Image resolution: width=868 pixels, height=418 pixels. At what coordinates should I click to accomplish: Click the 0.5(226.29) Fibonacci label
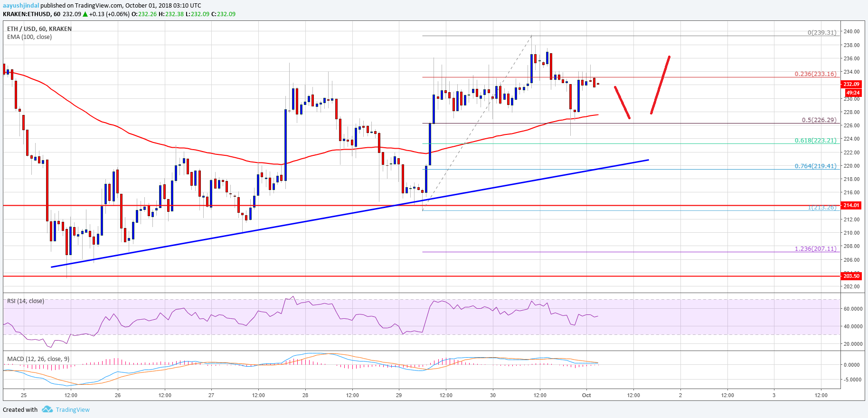click(819, 120)
